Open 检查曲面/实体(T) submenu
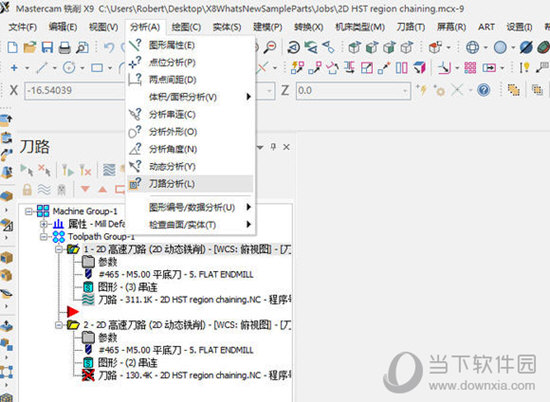The image size is (550, 402). pyautogui.click(x=190, y=225)
